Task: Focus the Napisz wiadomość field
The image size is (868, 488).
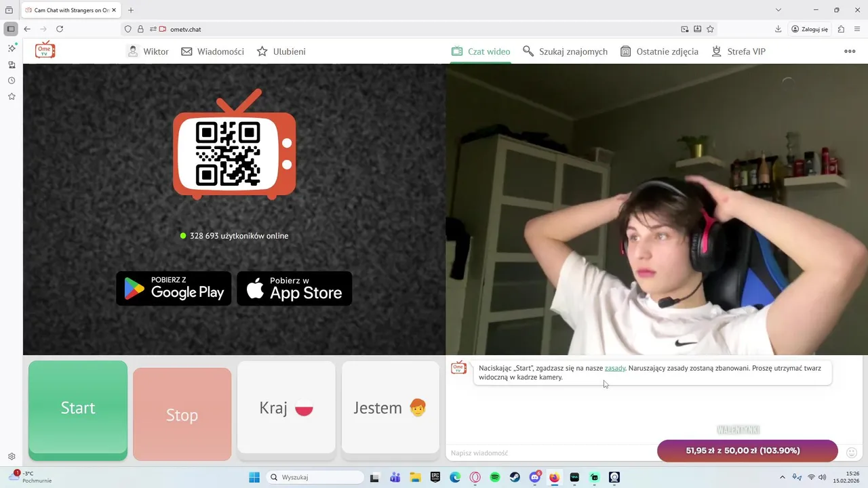Action: [x=551, y=453]
